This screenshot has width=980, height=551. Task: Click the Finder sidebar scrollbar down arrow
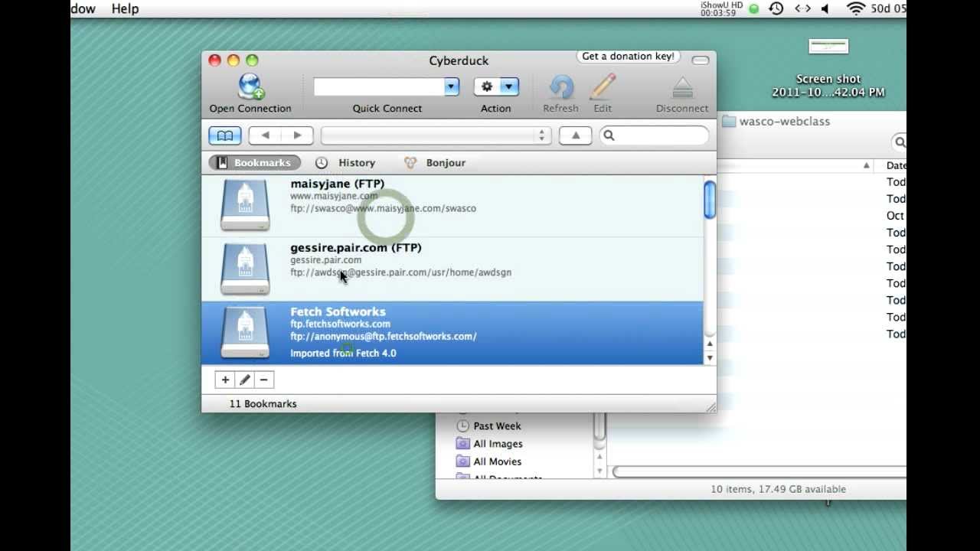pyautogui.click(x=599, y=471)
